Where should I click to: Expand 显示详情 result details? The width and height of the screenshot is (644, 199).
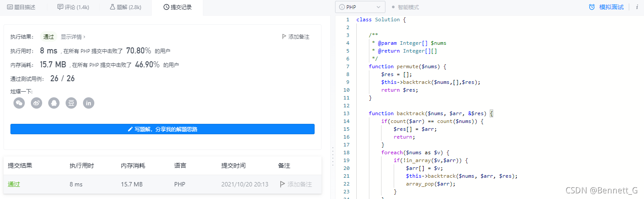(x=73, y=37)
